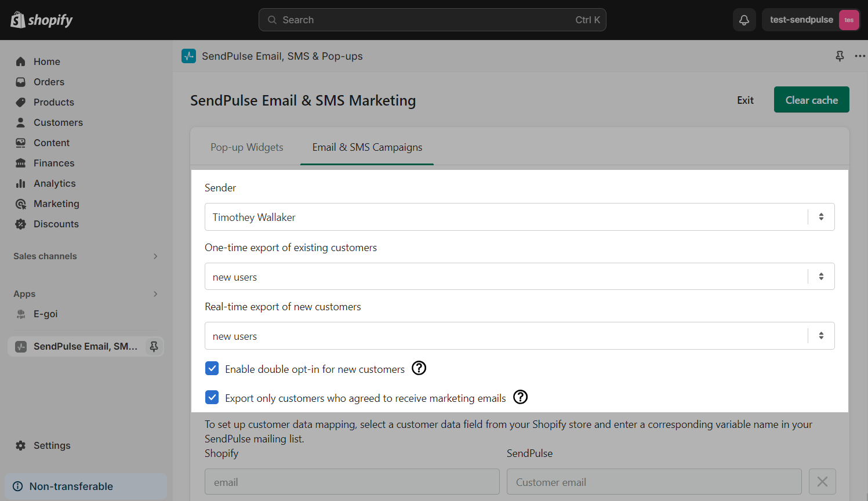Click the pin icon in the app header

point(840,56)
